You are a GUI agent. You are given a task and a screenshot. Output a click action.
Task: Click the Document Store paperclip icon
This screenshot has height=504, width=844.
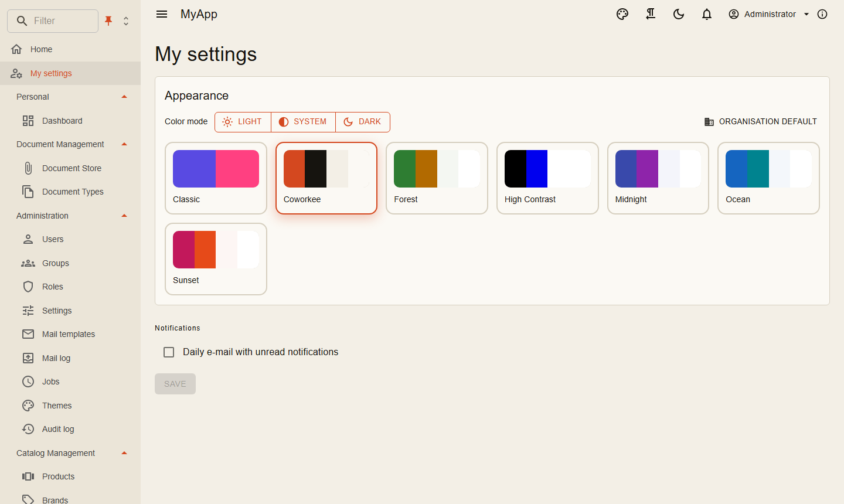click(x=28, y=168)
